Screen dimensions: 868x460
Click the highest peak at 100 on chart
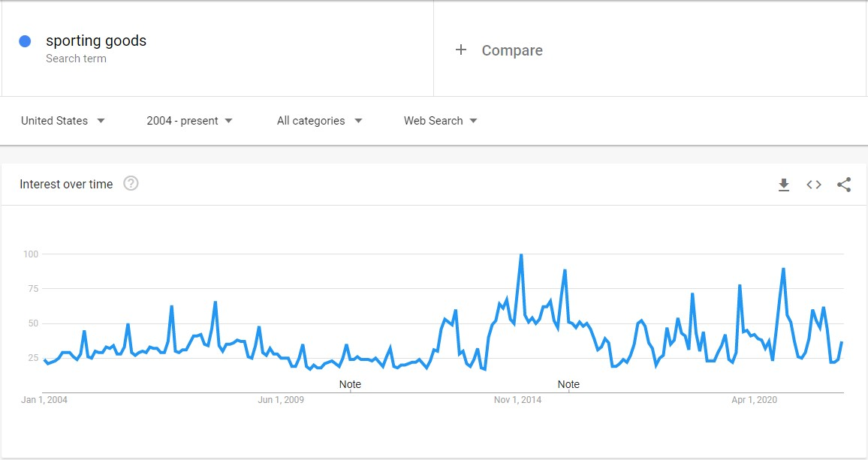tap(521, 254)
